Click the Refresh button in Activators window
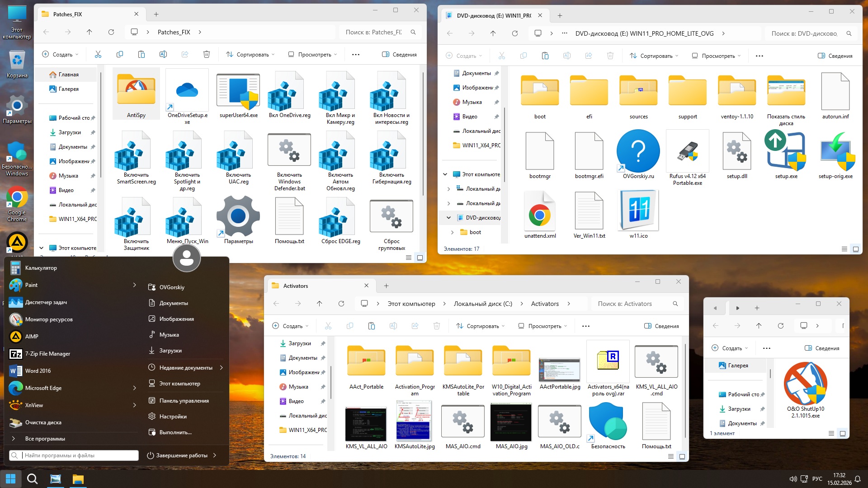Viewport: 868px width, 488px height. click(341, 304)
